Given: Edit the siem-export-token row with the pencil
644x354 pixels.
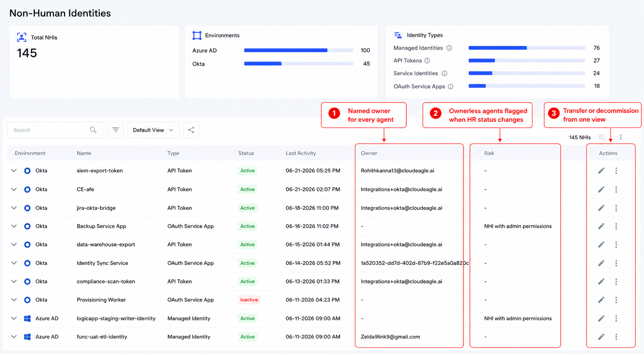Looking at the screenshot, I should coord(601,171).
